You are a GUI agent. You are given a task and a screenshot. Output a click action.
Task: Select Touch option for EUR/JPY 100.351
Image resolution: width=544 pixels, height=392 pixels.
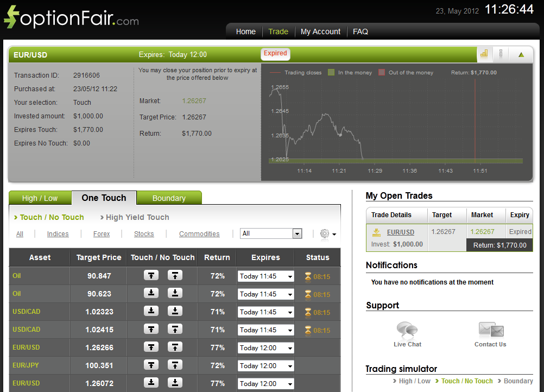151,365
